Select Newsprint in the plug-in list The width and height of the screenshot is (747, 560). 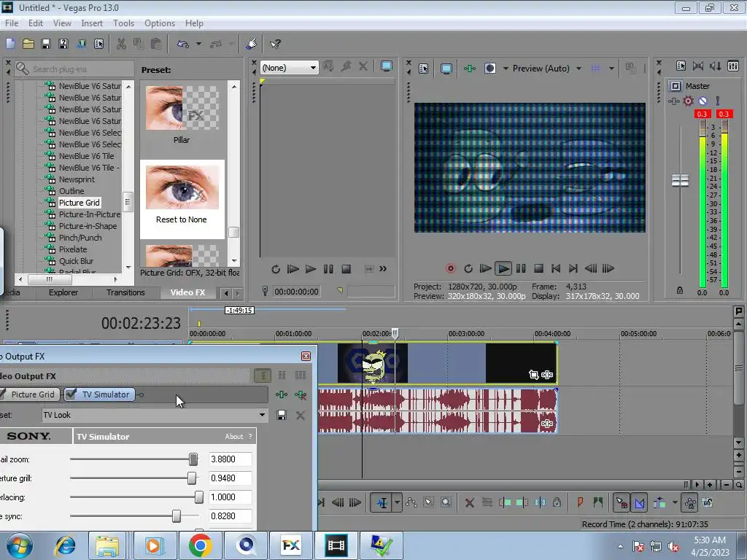coord(77,179)
